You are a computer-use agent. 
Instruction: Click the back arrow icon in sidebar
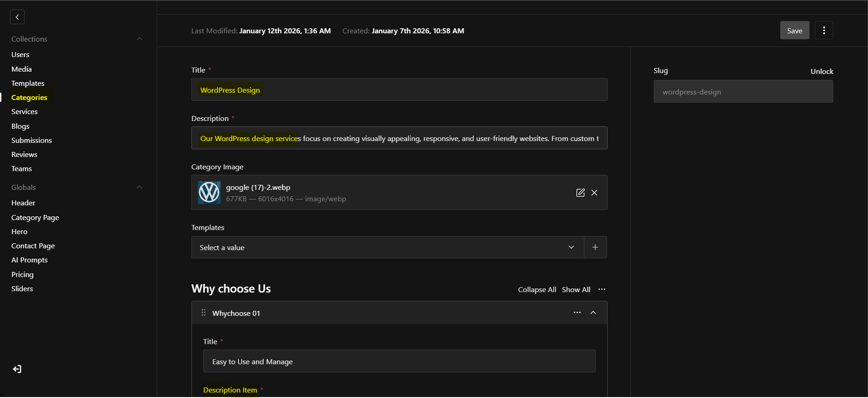(x=17, y=17)
